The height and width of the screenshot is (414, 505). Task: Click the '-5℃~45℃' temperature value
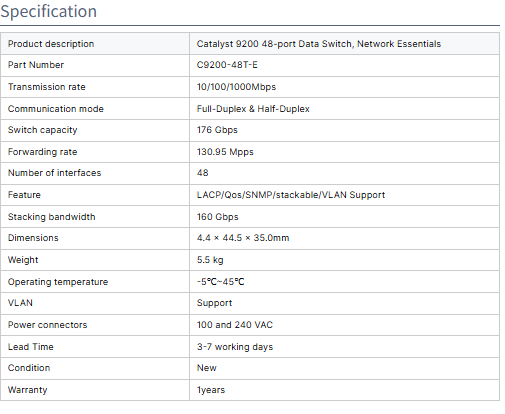(220, 282)
